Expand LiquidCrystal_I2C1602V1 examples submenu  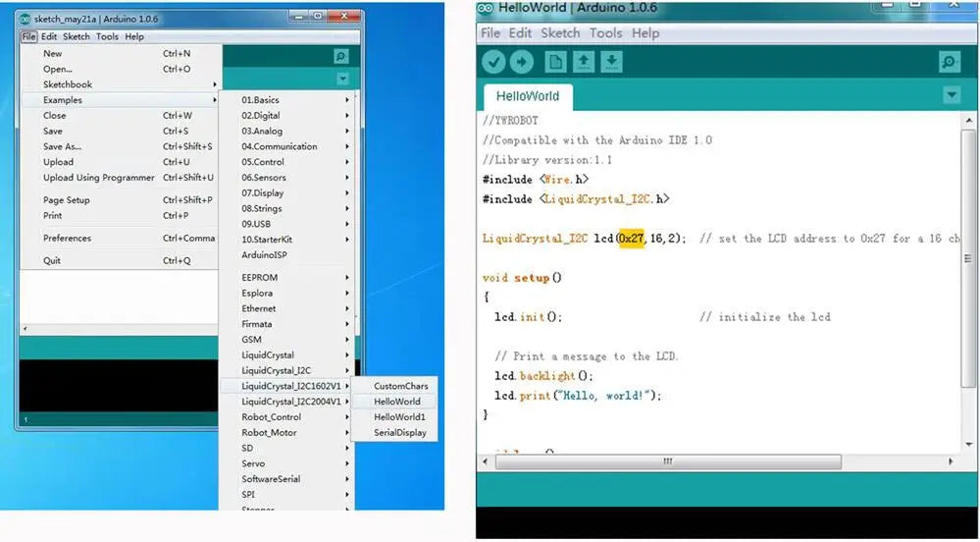click(x=286, y=386)
